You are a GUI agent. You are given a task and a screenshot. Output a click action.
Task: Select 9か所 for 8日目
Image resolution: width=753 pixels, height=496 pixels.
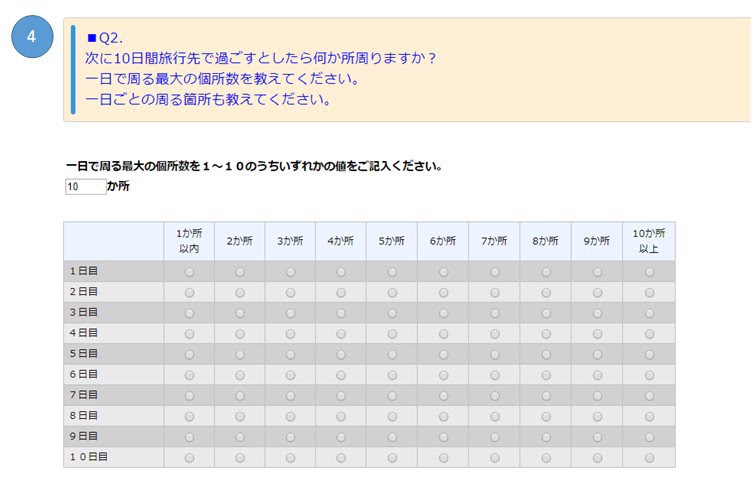[x=597, y=416]
